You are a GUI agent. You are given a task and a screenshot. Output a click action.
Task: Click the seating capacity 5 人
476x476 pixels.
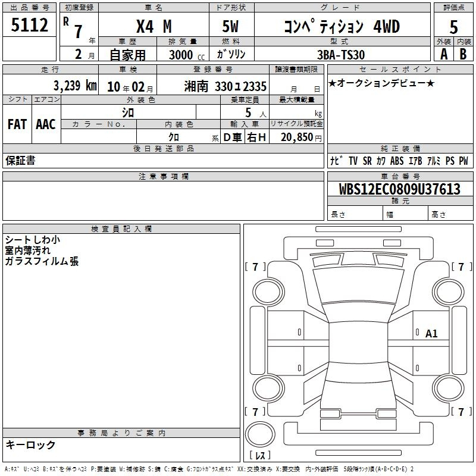pos(256,113)
